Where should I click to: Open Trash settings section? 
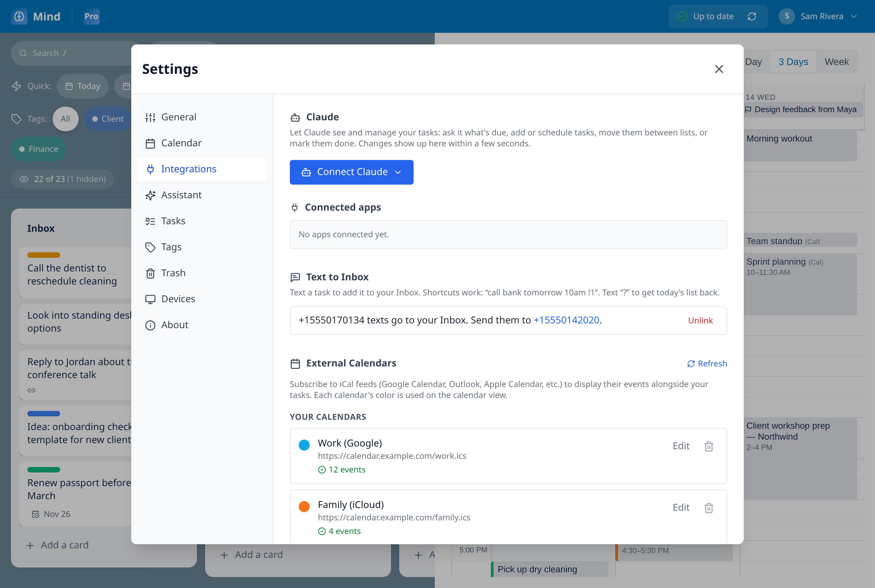[x=202, y=273]
